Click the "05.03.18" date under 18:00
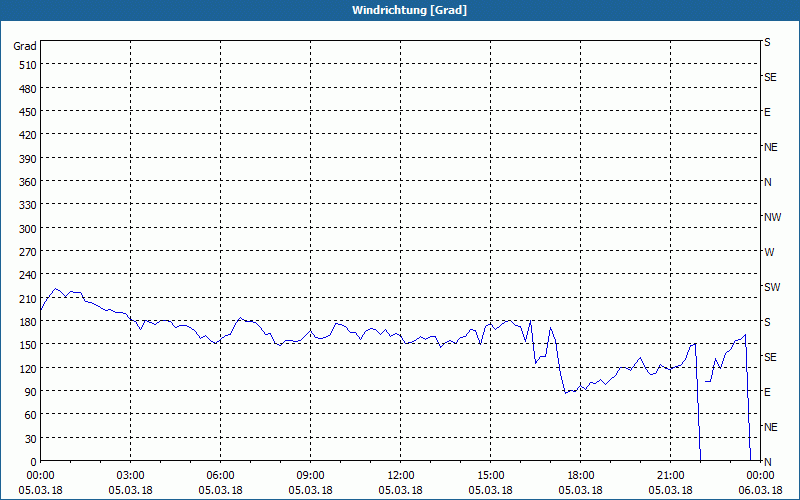This screenshot has height=500, width=800. [581, 490]
